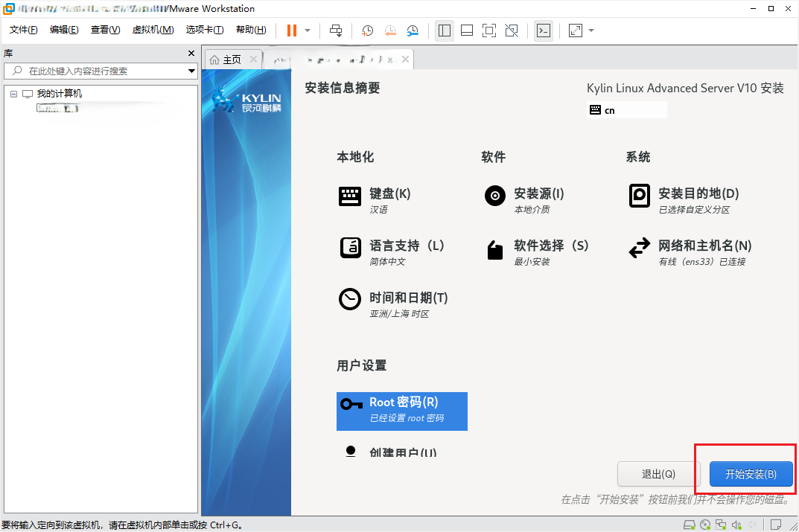Image resolution: width=799 pixels, height=532 pixels.
Task: Click the keyboard icon beside 键盘(K)
Action: 350,196
